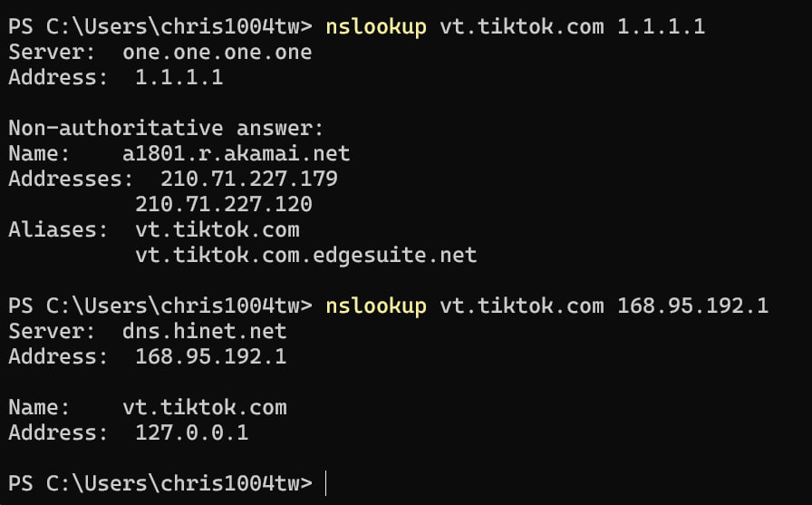The width and height of the screenshot is (812, 505).
Task: Click the Addresses label
Action: 68,180
